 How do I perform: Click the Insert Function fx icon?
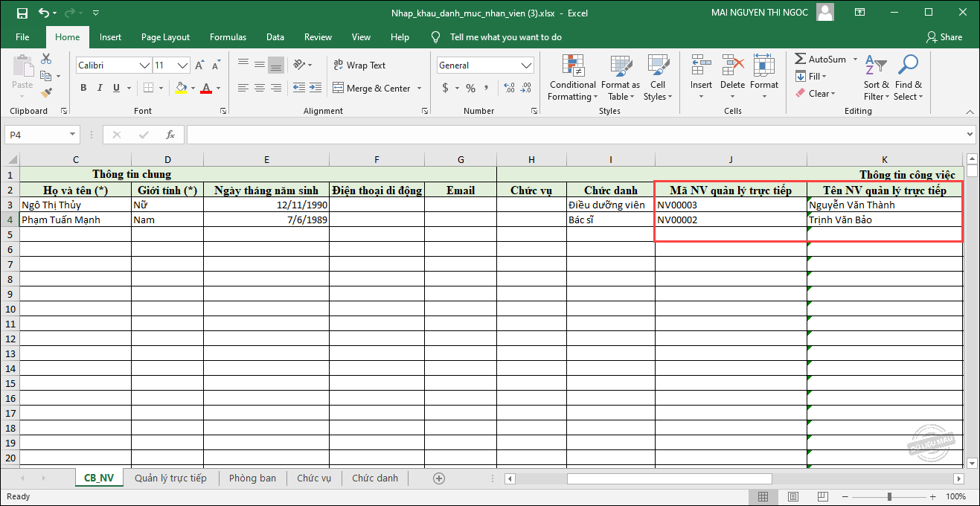(170, 135)
